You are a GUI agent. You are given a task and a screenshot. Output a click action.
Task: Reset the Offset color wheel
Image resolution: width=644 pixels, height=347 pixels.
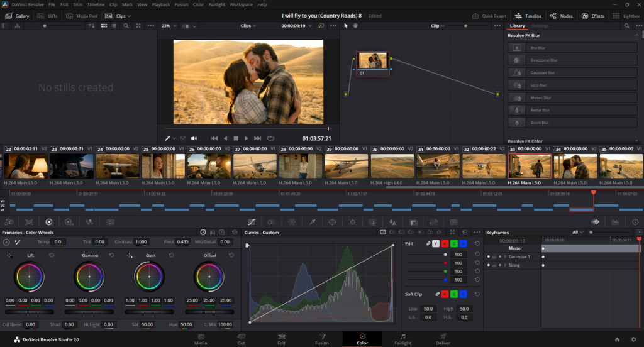(x=231, y=255)
